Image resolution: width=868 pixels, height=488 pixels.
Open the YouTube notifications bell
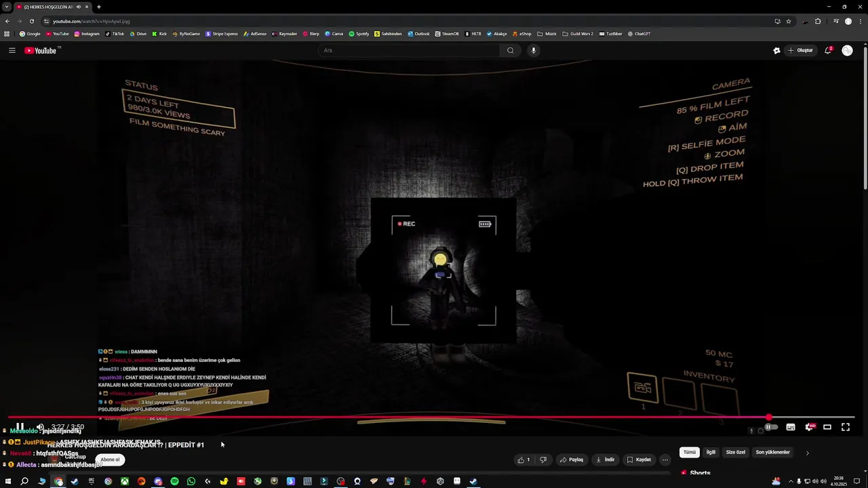[828, 50]
